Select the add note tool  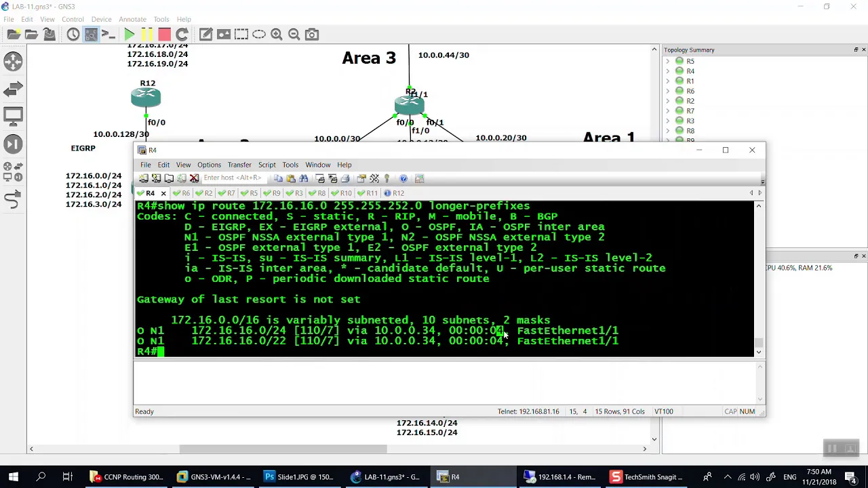pos(206,35)
